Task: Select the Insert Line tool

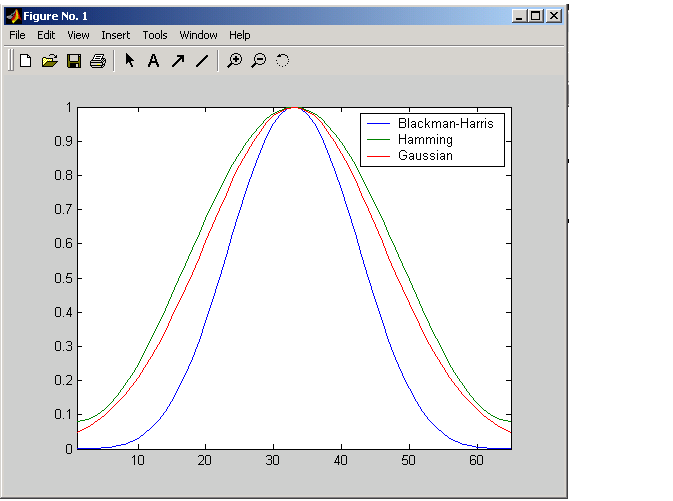Action: click(x=202, y=61)
